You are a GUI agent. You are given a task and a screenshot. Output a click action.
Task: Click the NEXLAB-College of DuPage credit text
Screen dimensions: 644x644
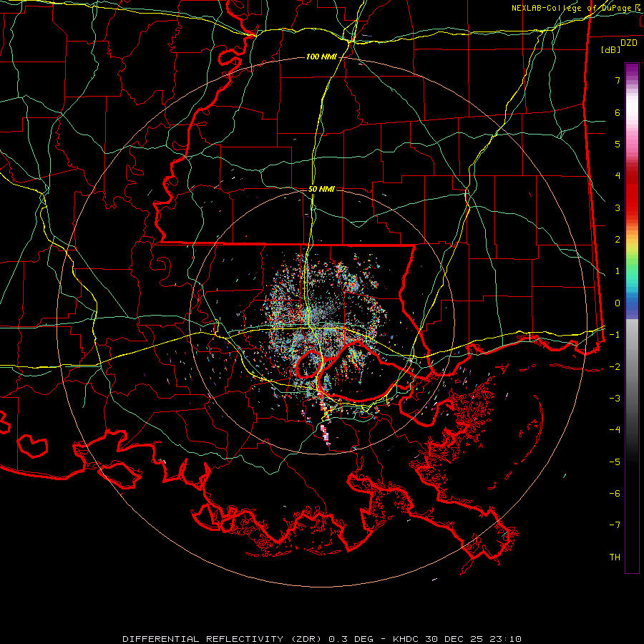[577, 8]
